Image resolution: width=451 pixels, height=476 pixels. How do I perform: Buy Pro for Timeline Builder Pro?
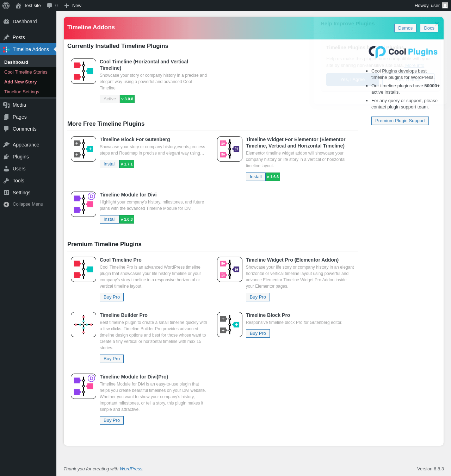(112, 359)
